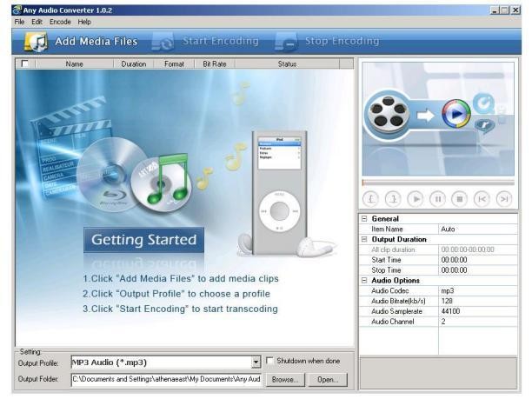Click the application title bar icon
Image resolution: width=532 pixels, height=399 pixels.
pos(17,10)
